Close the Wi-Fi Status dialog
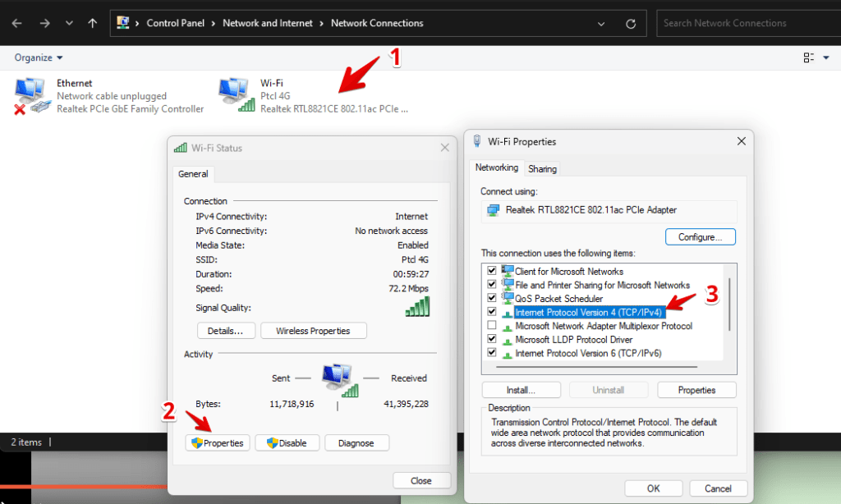 click(444, 148)
